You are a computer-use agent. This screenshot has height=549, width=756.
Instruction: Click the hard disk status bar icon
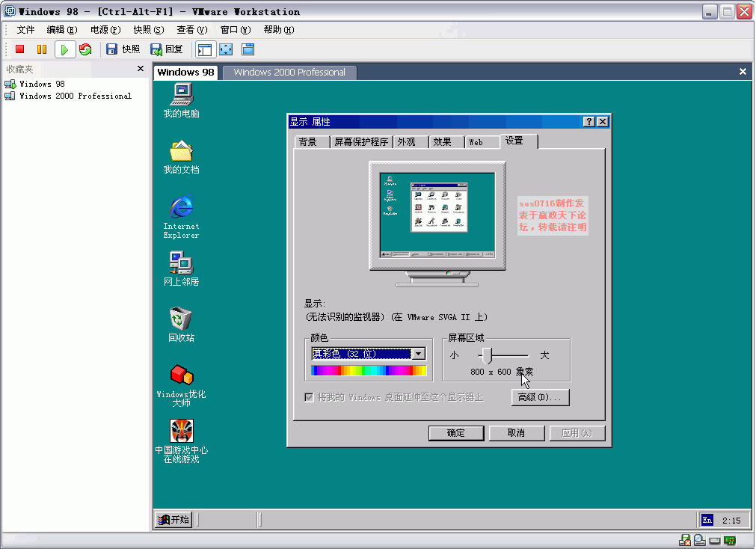[715, 540]
